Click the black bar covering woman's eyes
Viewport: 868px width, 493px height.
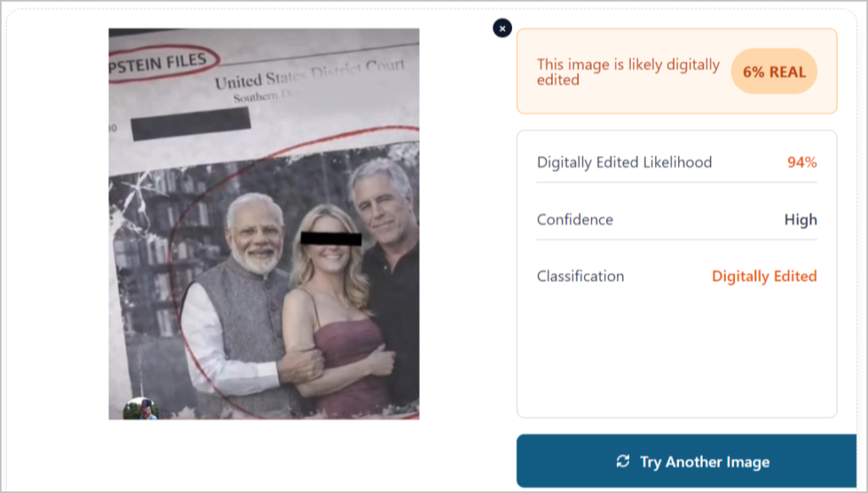click(x=331, y=239)
